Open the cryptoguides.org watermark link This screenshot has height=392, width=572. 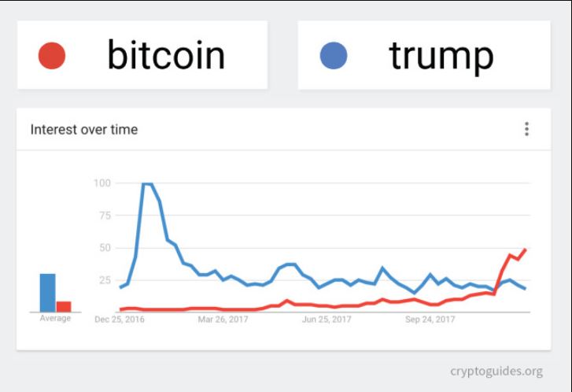[x=496, y=371]
